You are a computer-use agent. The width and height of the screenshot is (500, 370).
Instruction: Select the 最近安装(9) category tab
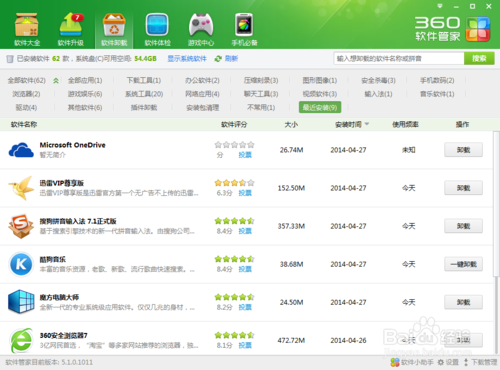(320, 107)
